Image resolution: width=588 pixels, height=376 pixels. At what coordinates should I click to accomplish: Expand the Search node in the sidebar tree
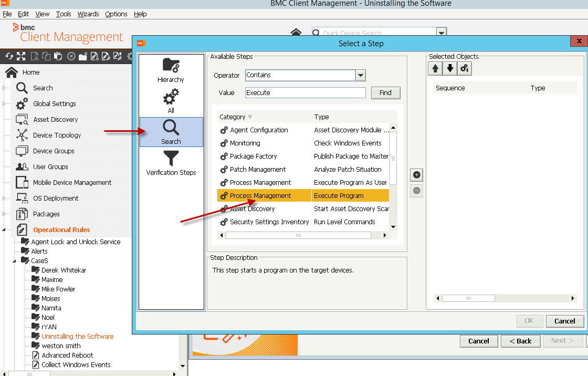click(x=4, y=88)
